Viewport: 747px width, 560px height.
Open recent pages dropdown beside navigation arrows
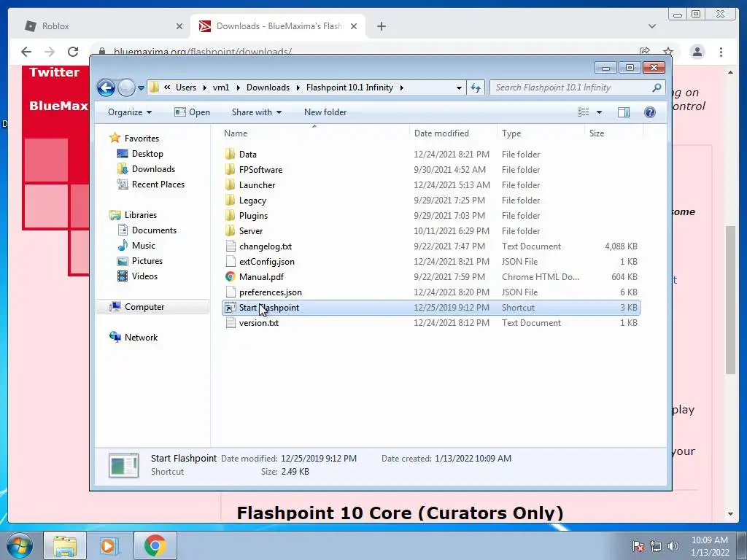[141, 88]
